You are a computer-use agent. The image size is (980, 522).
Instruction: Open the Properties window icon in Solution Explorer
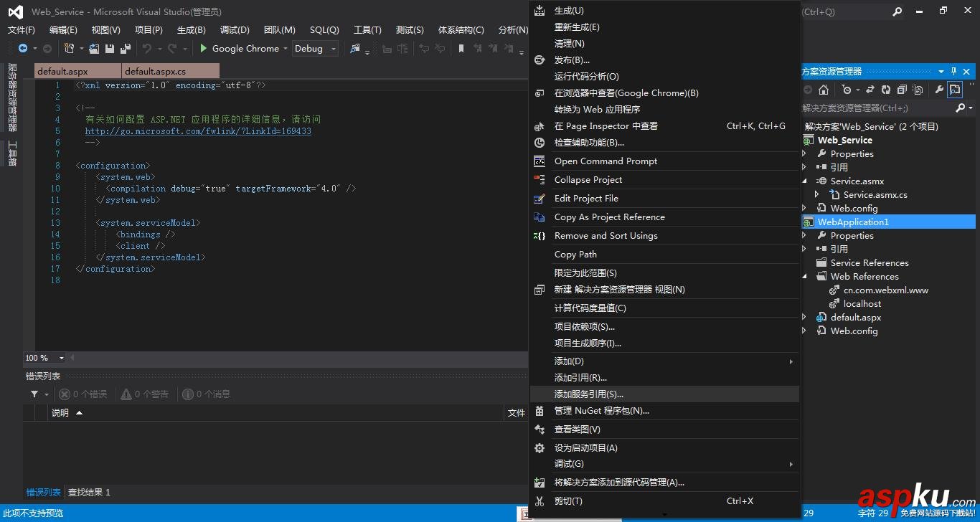pos(939,89)
